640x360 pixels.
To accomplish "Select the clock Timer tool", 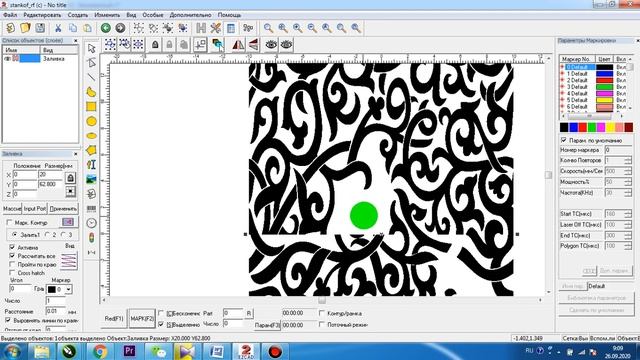I will [91, 223].
